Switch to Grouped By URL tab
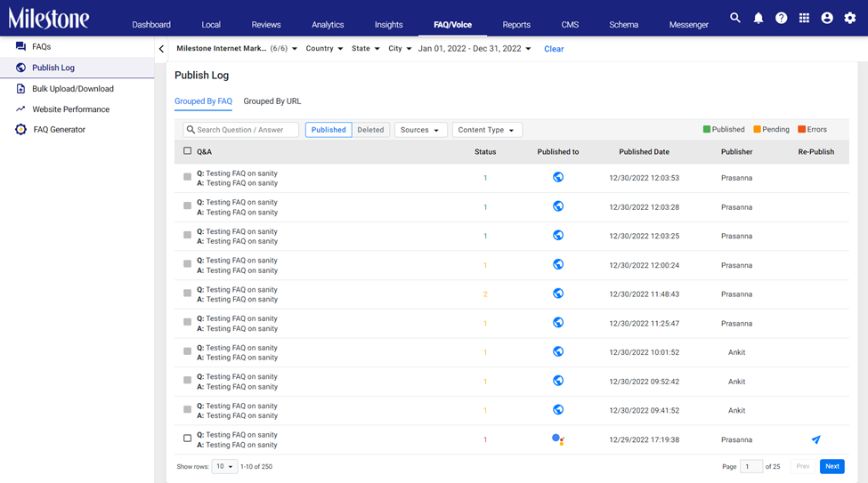 [272, 101]
